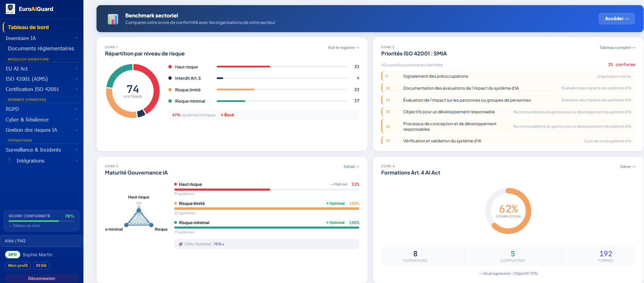Click the target icon beside Cible Optimisé
Image resolution: width=644 pixels, height=283 pixels.
(181, 244)
